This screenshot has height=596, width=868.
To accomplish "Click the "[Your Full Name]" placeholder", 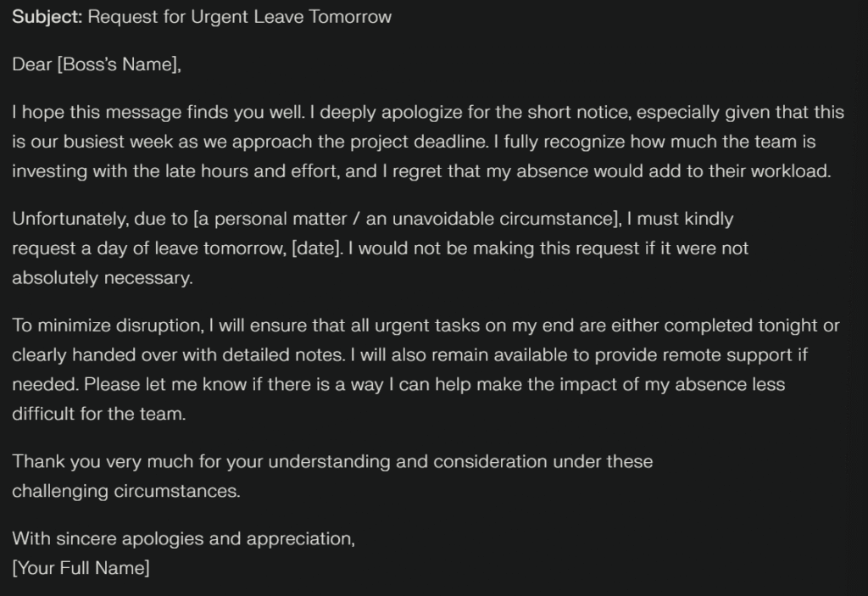I will [x=81, y=567].
